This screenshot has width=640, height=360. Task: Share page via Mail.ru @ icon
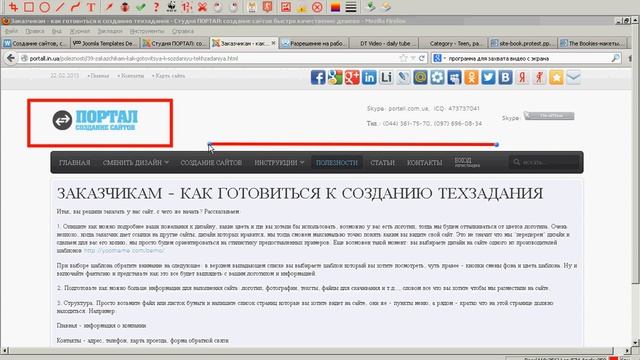[420, 77]
